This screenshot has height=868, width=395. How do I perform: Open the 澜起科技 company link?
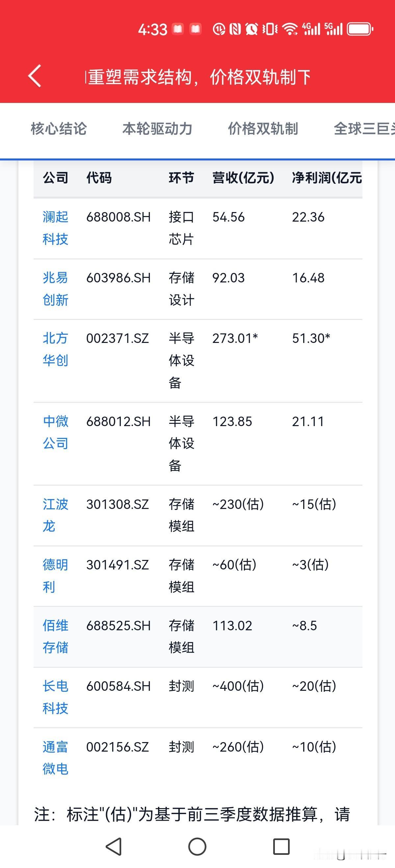[55, 228]
